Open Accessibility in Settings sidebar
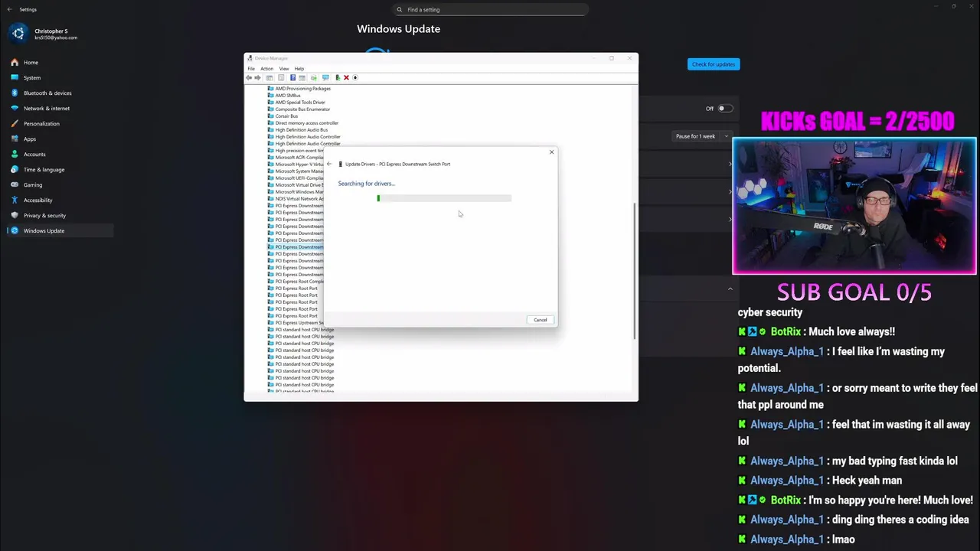Image resolution: width=980 pixels, height=551 pixels. (60, 200)
